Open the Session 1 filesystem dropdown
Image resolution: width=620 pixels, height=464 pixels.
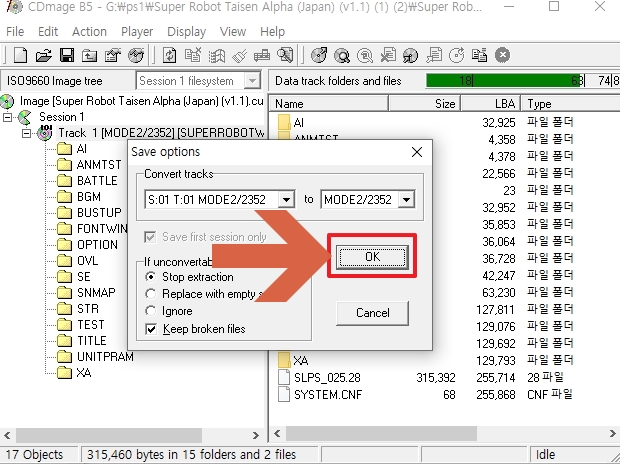(251, 81)
